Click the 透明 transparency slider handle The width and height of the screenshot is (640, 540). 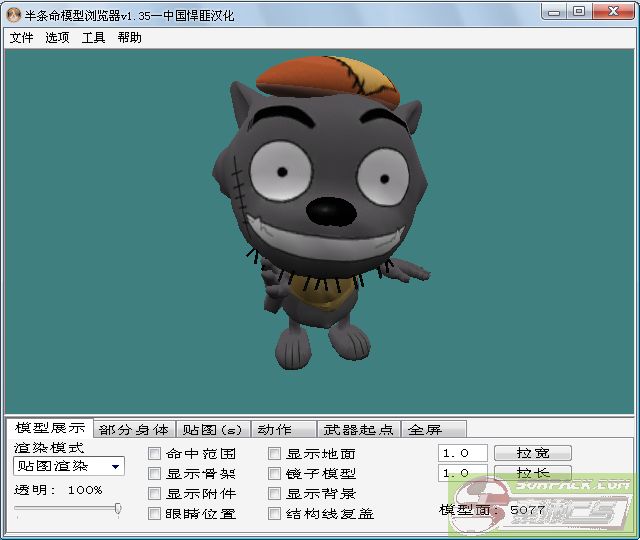coord(118,509)
